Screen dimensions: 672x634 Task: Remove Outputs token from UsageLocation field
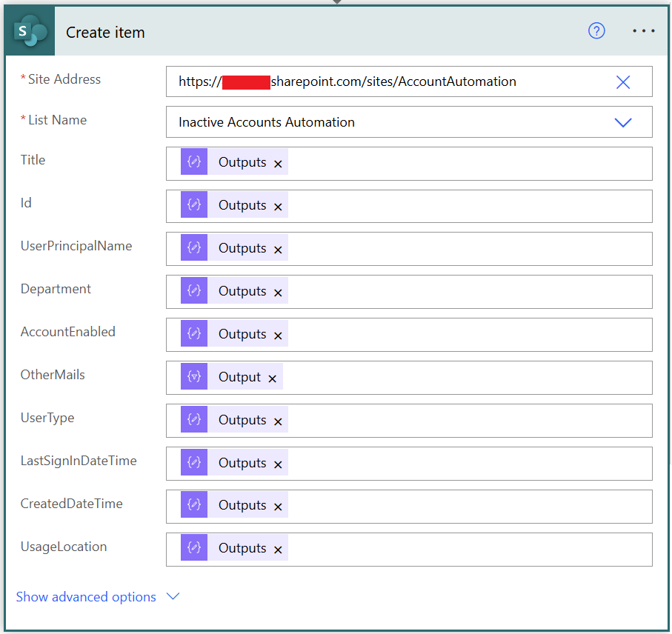pyautogui.click(x=278, y=550)
